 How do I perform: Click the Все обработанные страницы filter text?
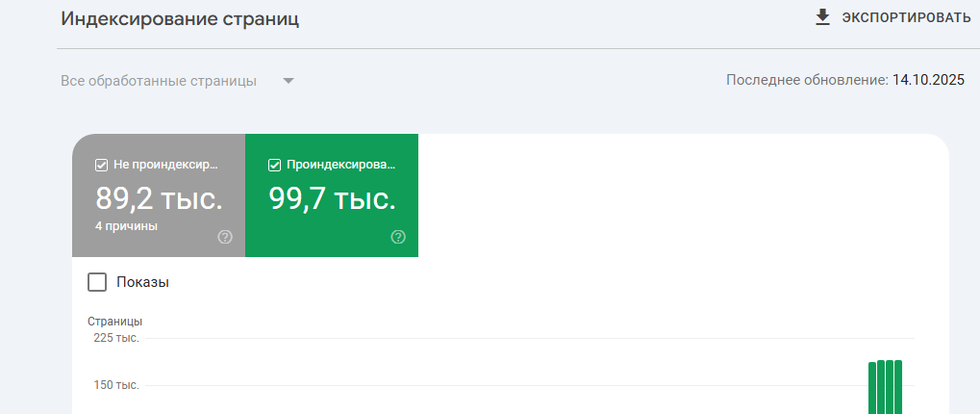159,81
